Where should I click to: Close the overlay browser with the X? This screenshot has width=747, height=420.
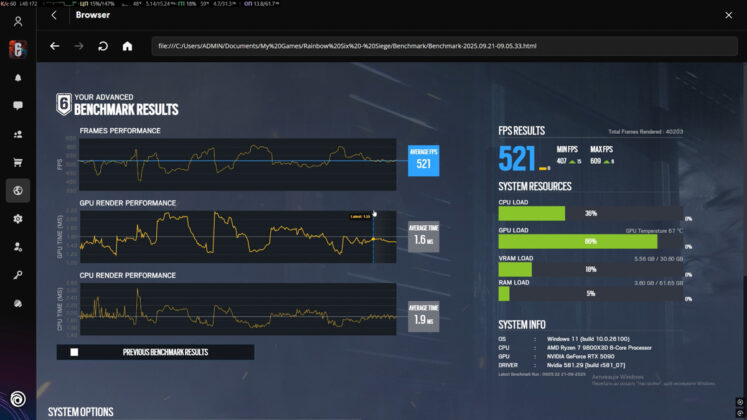tap(728, 15)
